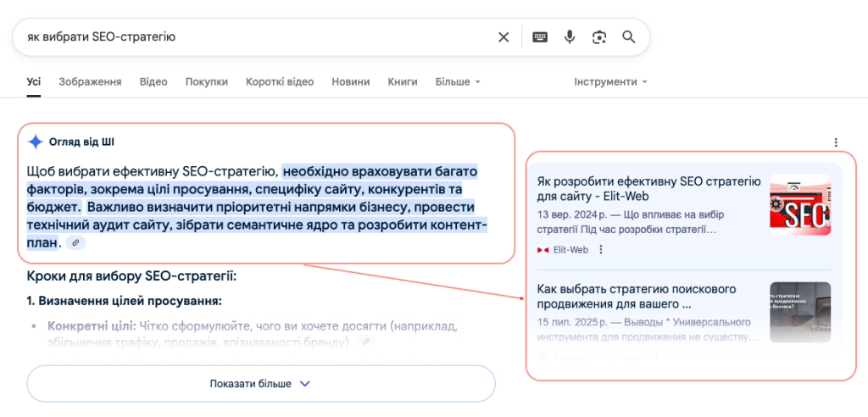This screenshot has width=868, height=417.
Task: Clear the search query with X icon
Action: click(504, 37)
